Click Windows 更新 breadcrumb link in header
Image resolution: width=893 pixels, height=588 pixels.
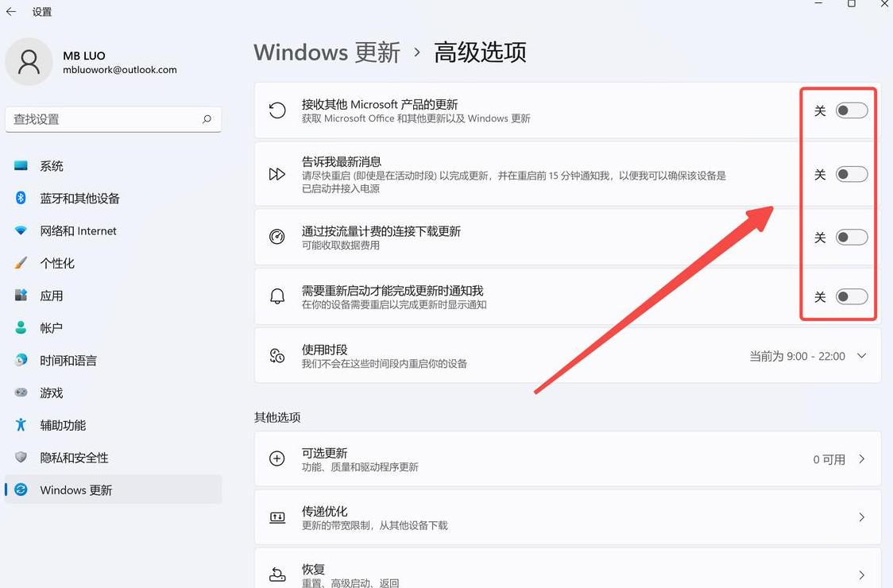click(327, 52)
